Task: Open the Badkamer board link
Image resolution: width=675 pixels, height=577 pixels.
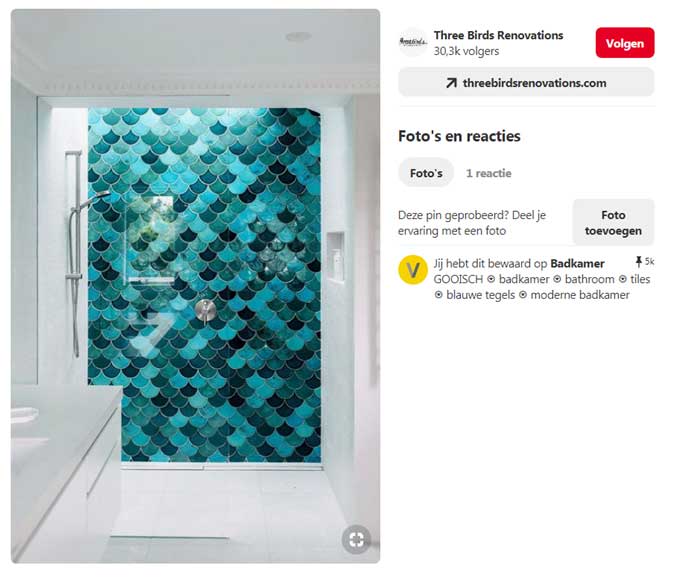Action: pos(577,263)
